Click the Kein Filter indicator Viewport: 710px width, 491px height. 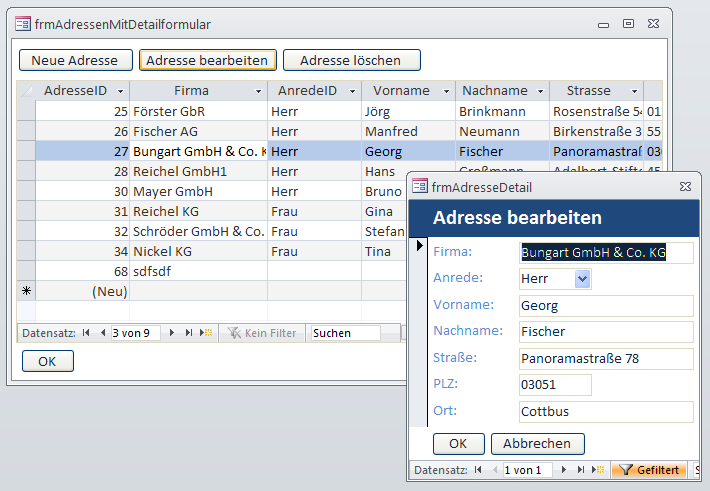[x=262, y=333]
